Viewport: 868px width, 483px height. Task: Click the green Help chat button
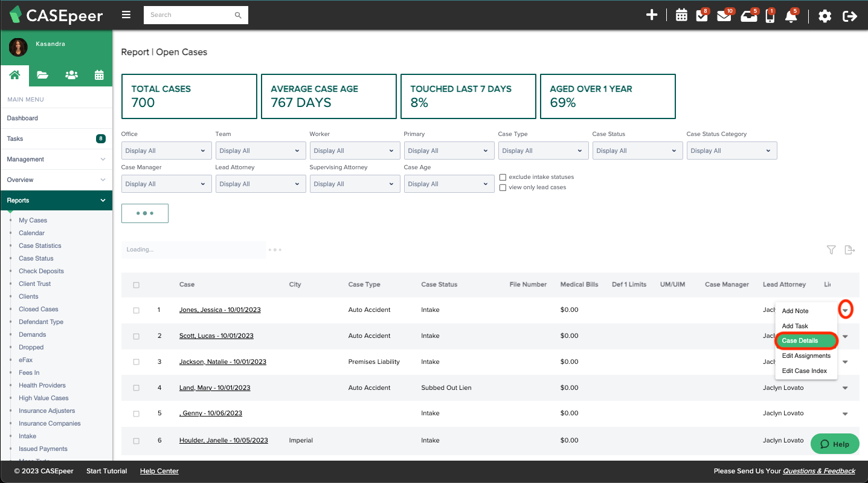(834, 444)
